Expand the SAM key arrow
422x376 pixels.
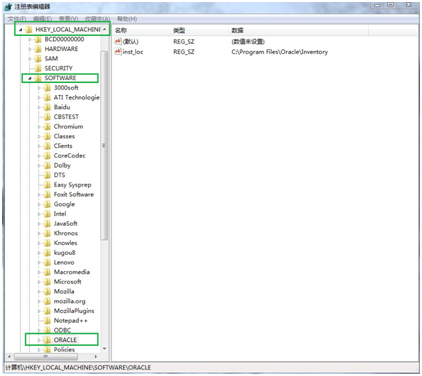point(30,59)
